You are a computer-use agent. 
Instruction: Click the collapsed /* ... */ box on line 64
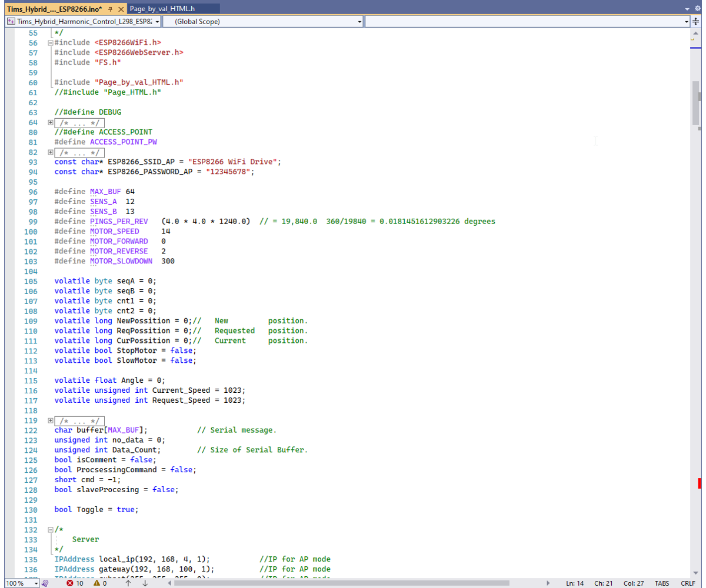(x=79, y=122)
